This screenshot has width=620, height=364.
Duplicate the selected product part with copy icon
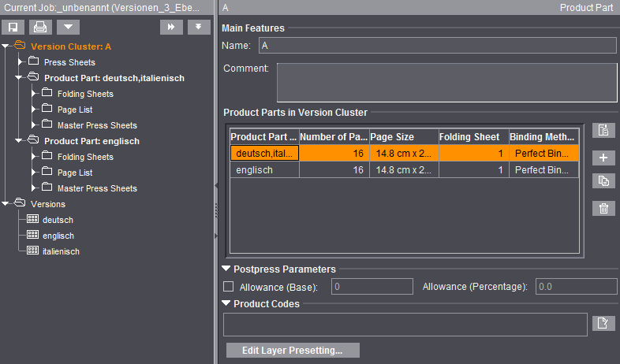(x=603, y=181)
